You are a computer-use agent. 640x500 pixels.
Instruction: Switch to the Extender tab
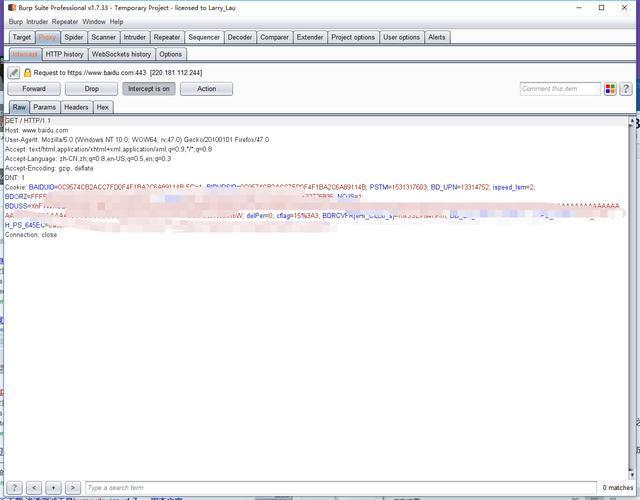click(x=310, y=37)
